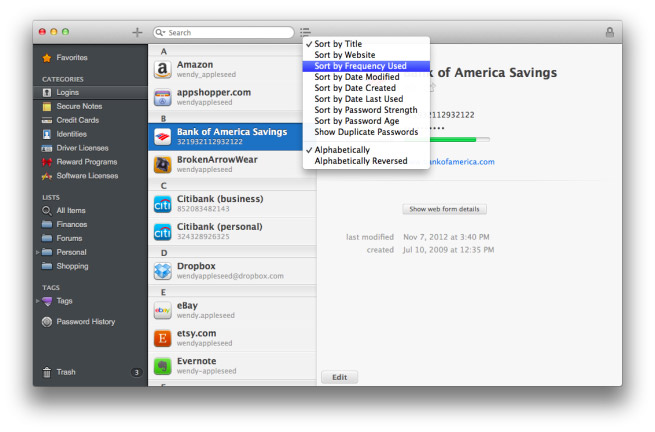
Task: Choose Show Duplicate Passwords
Action: [366, 132]
